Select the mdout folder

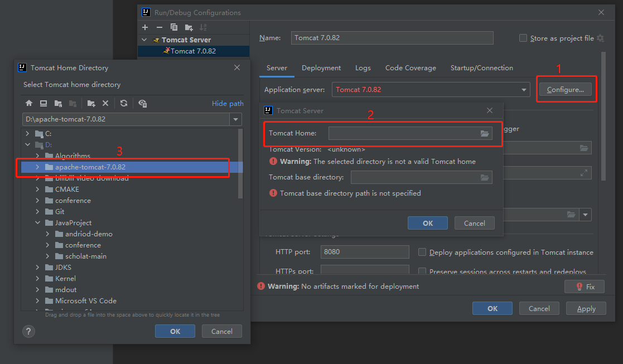[x=66, y=289]
